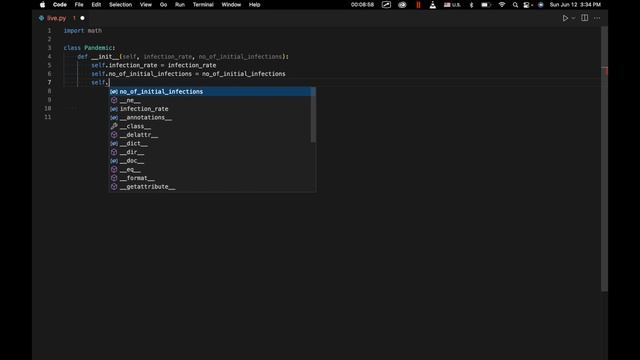
Task: Open the editor More Actions ellipsis
Action: pyautogui.click(x=597, y=18)
